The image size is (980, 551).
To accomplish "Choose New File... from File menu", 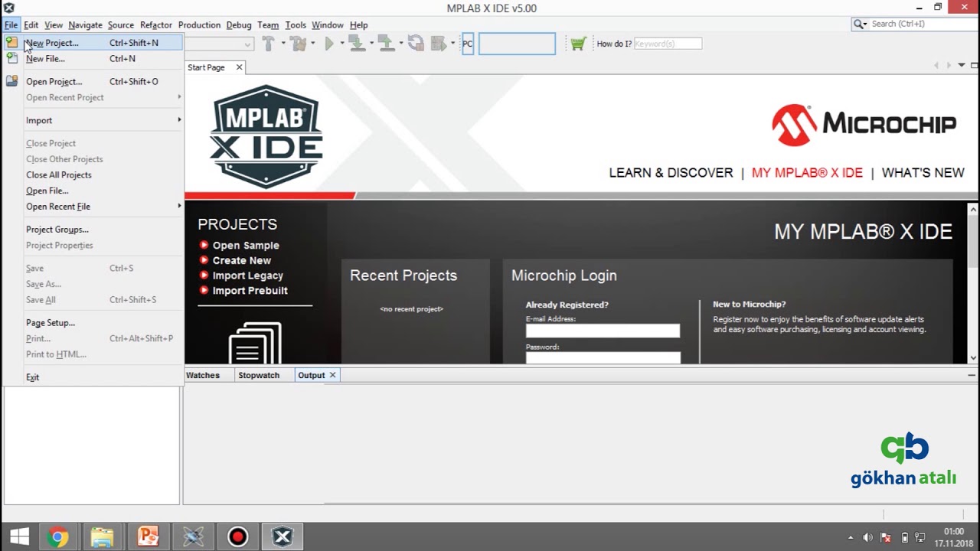I will [93, 58].
